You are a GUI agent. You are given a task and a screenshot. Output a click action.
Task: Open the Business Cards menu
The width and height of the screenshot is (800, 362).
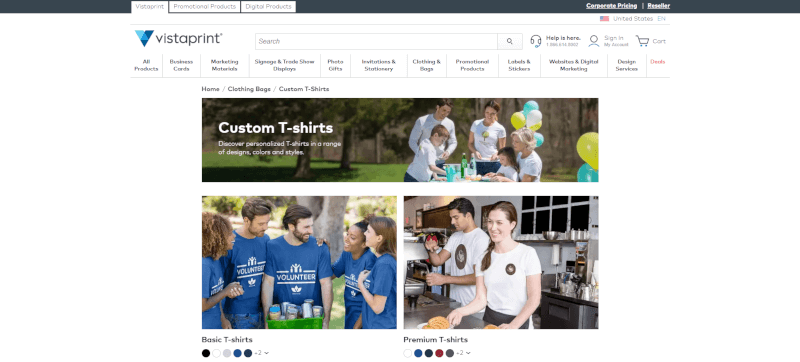[181, 65]
